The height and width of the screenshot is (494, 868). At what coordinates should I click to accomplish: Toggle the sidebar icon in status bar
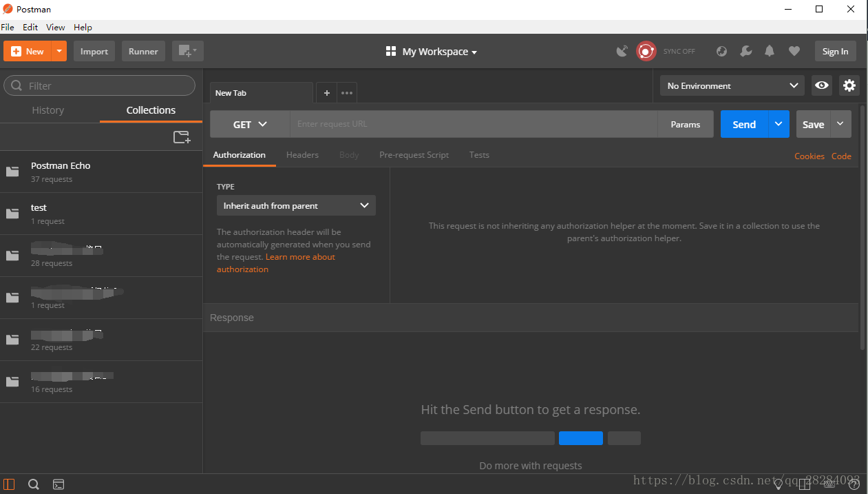pyautogui.click(x=9, y=484)
